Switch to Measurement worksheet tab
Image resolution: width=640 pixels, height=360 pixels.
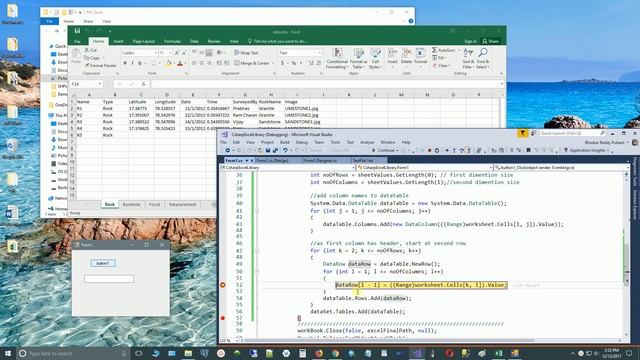click(x=182, y=204)
